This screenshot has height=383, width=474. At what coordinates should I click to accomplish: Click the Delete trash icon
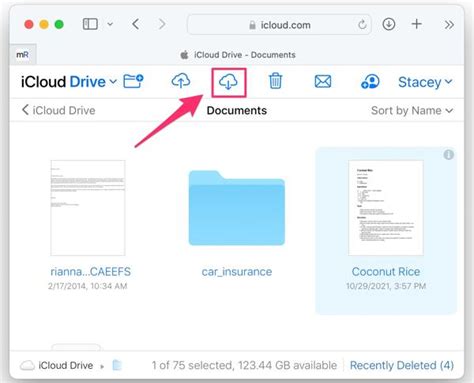tap(275, 81)
